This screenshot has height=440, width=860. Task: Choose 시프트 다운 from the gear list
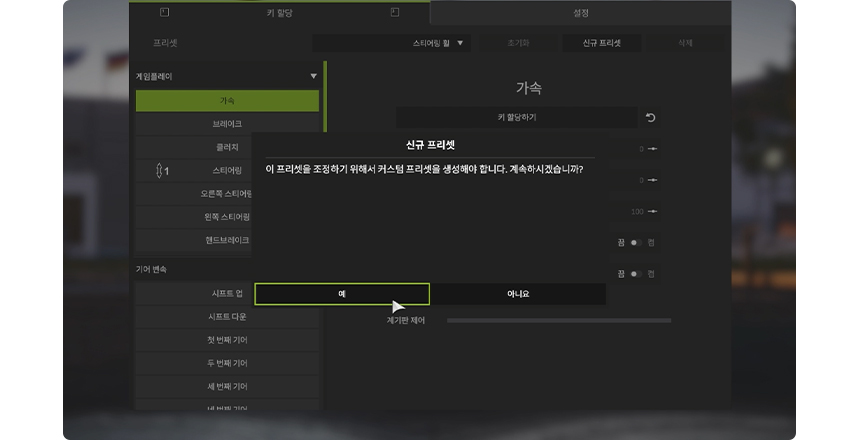click(x=227, y=317)
